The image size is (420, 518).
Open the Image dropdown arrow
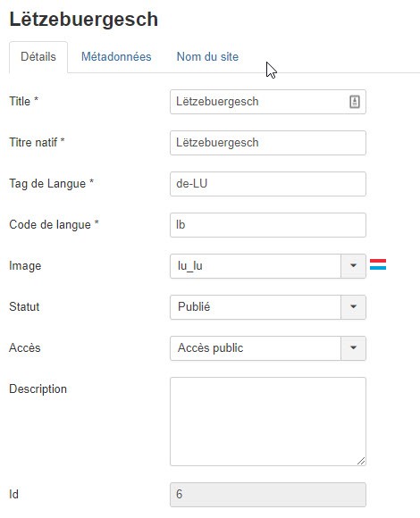(353, 266)
